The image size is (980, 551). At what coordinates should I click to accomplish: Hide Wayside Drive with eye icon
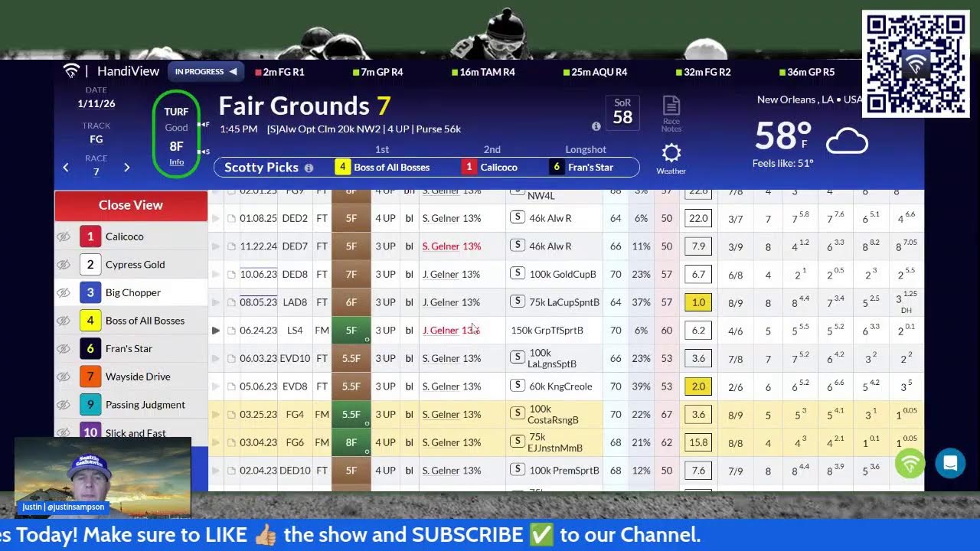[64, 377]
